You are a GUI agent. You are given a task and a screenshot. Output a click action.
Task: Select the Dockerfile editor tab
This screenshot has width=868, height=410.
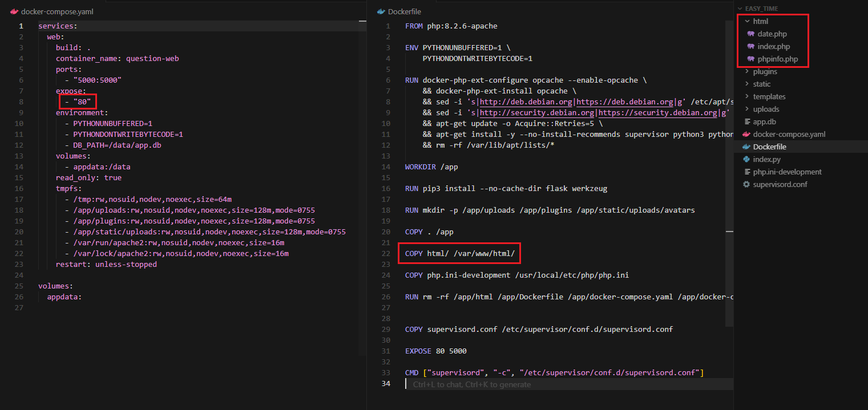pyautogui.click(x=404, y=11)
